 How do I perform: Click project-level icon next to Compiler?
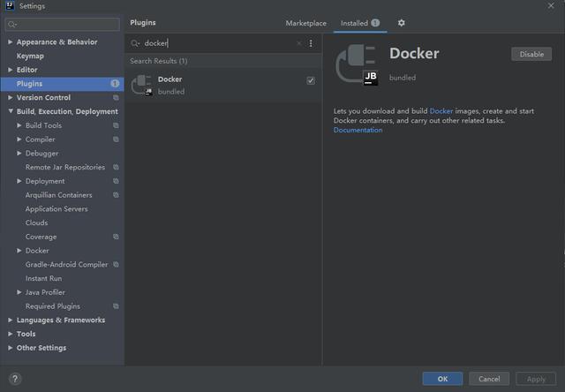pyautogui.click(x=116, y=139)
